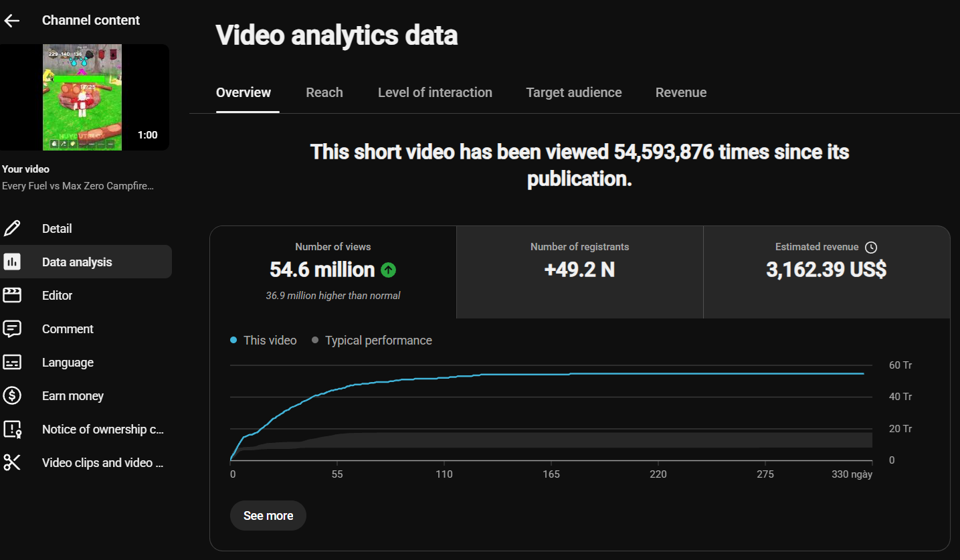Open the Language menu label
Screen dimensions: 960x560
click(x=68, y=362)
